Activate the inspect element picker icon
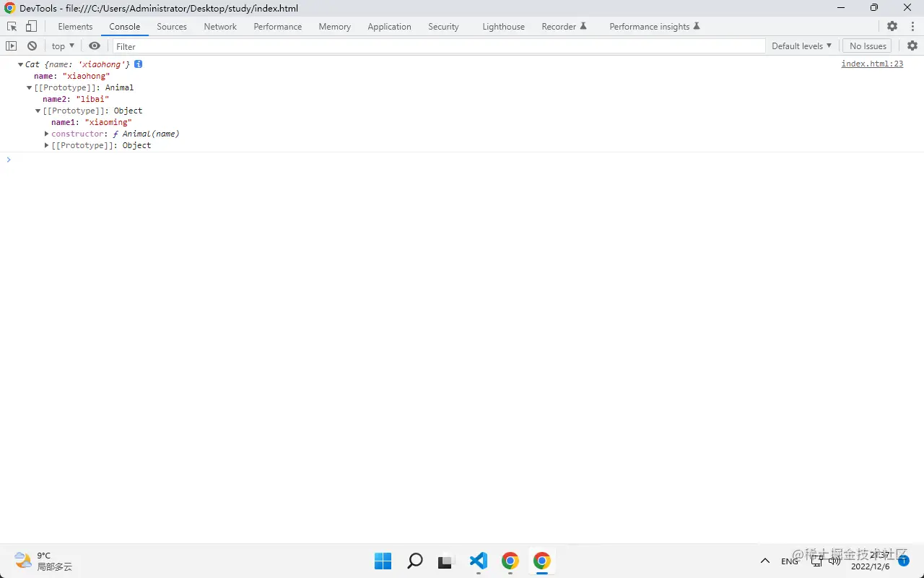 tap(12, 27)
